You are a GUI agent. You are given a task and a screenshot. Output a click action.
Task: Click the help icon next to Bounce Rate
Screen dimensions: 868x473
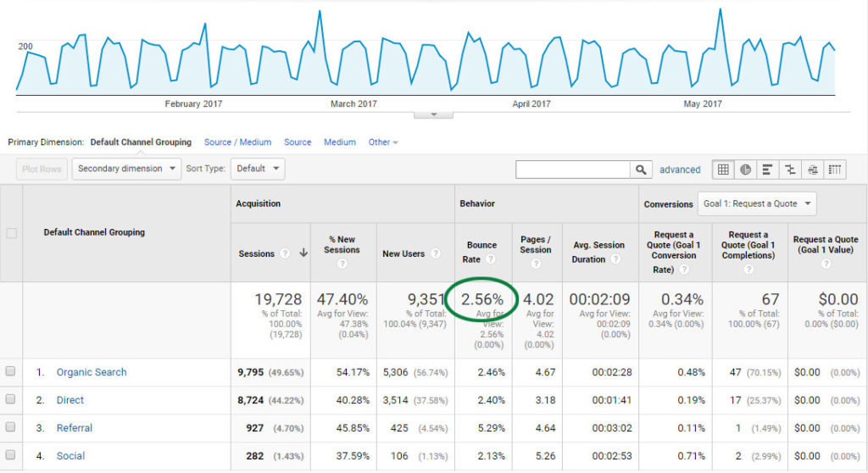coord(490,259)
